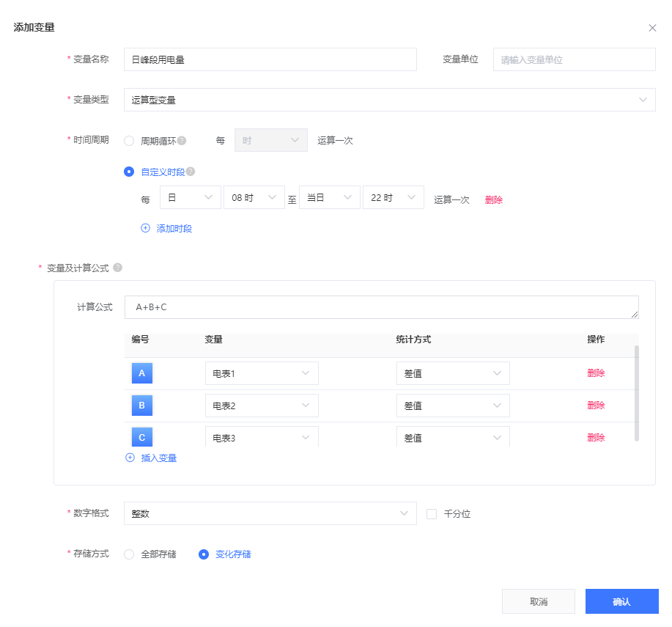Select the 周期循环 radio option
The width and height of the screenshot is (672, 627).
tap(129, 141)
